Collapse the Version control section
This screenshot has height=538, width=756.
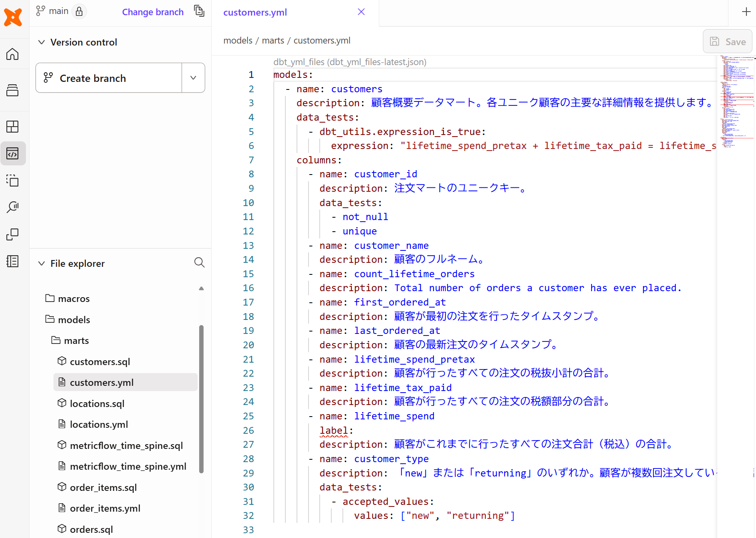tap(42, 42)
